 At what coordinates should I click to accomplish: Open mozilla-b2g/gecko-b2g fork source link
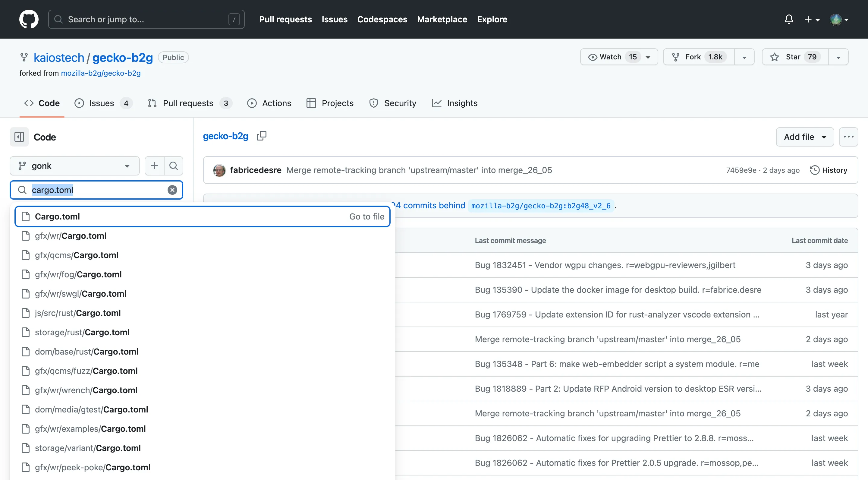pyautogui.click(x=100, y=73)
